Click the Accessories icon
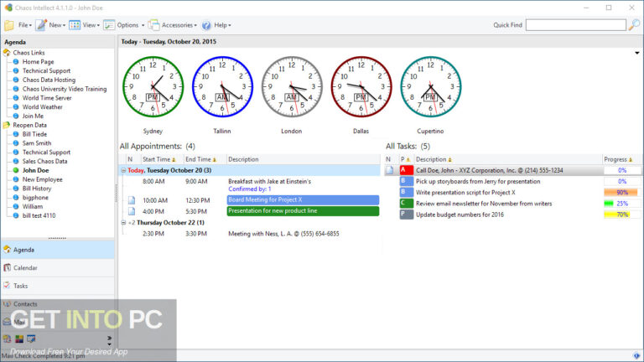 click(x=153, y=25)
